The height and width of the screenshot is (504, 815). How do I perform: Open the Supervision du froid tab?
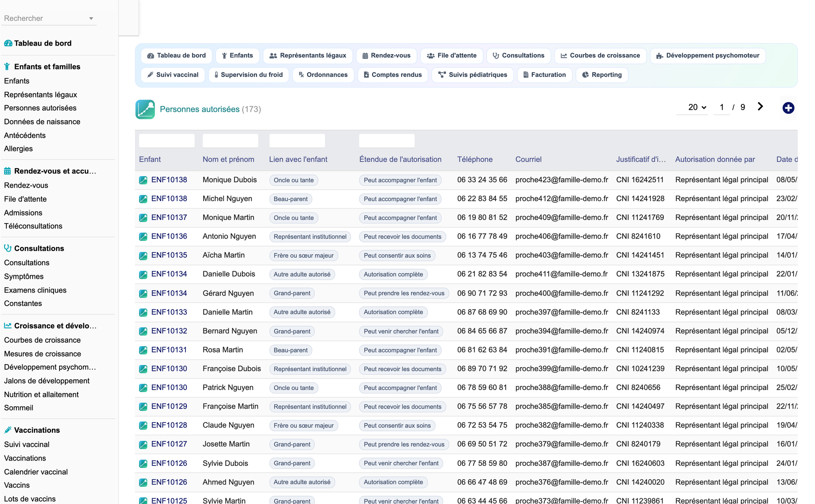[248, 75]
